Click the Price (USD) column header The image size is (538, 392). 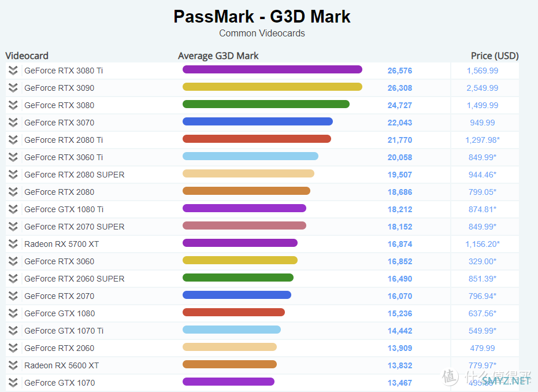[495, 56]
